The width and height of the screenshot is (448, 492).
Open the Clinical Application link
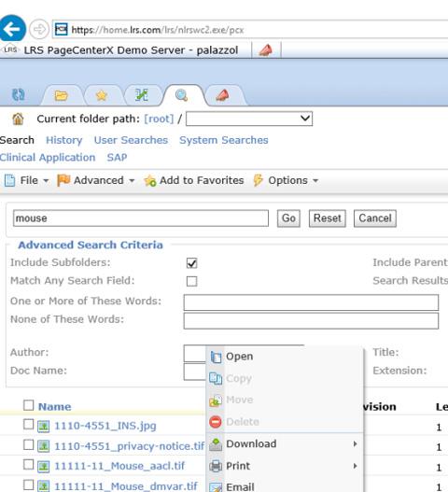click(48, 158)
